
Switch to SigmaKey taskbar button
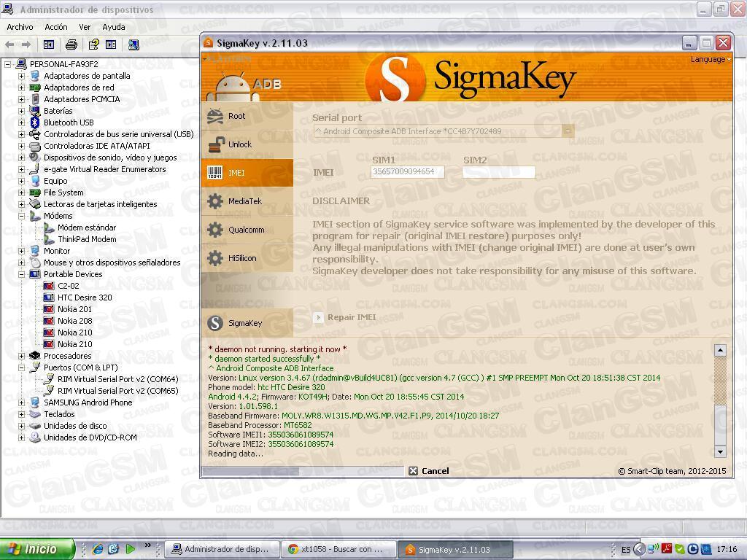pyautogui.click(x=455, y=550)
